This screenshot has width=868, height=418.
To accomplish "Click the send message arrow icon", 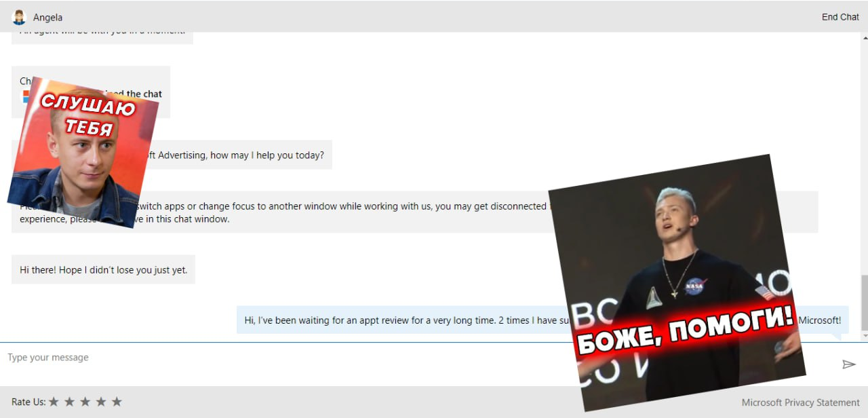I will (848, 364).
